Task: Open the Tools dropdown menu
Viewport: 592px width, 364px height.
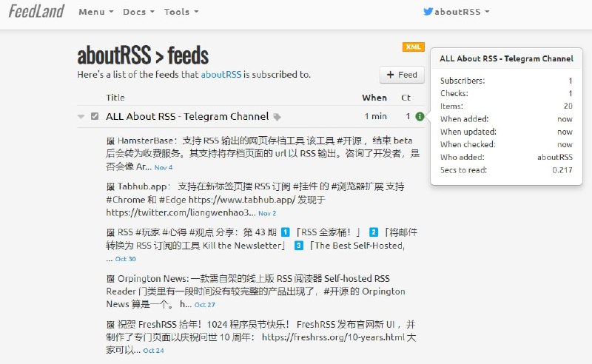Action: point(181,12)
